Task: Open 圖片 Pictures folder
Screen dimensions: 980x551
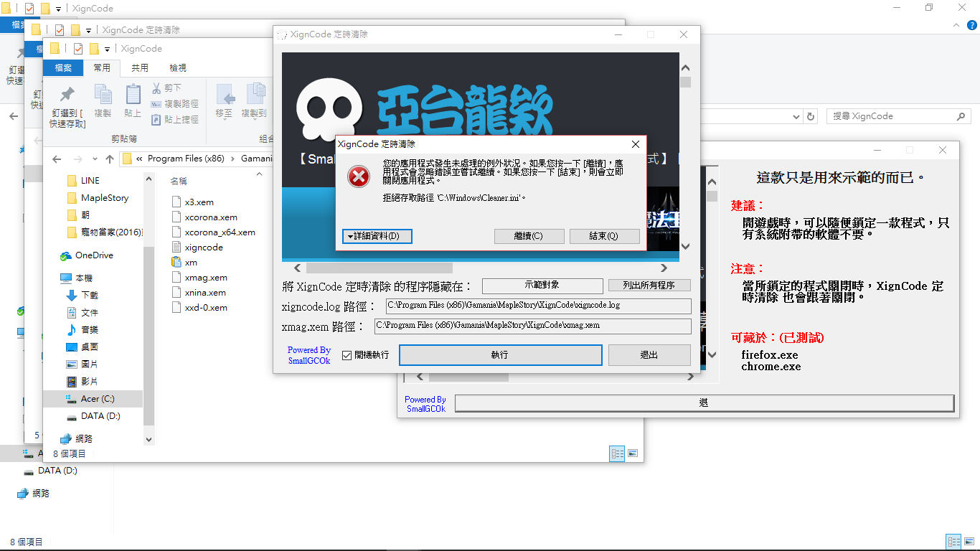Action: (89, 364)
